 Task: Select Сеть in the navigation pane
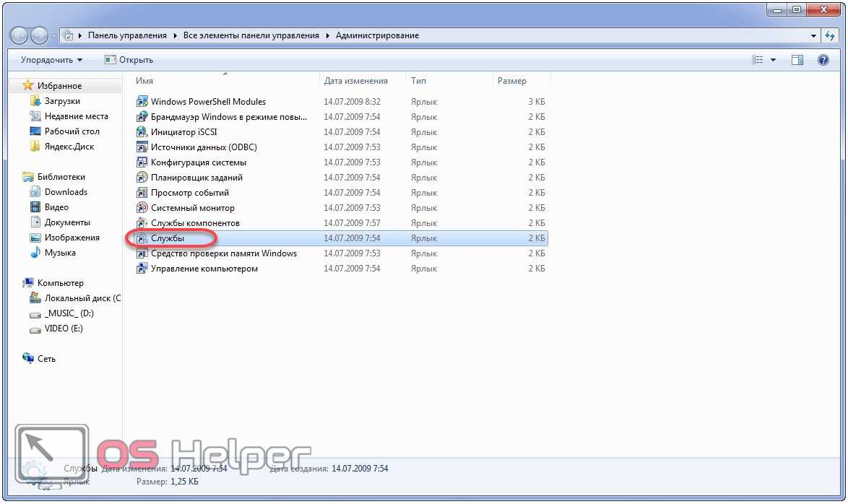click(46, 359)
